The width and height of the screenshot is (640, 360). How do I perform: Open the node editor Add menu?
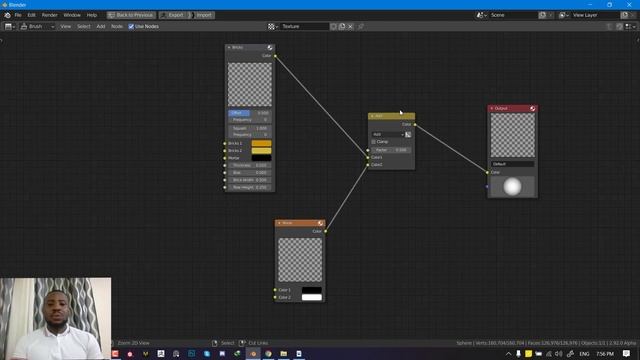pos(101,27)
